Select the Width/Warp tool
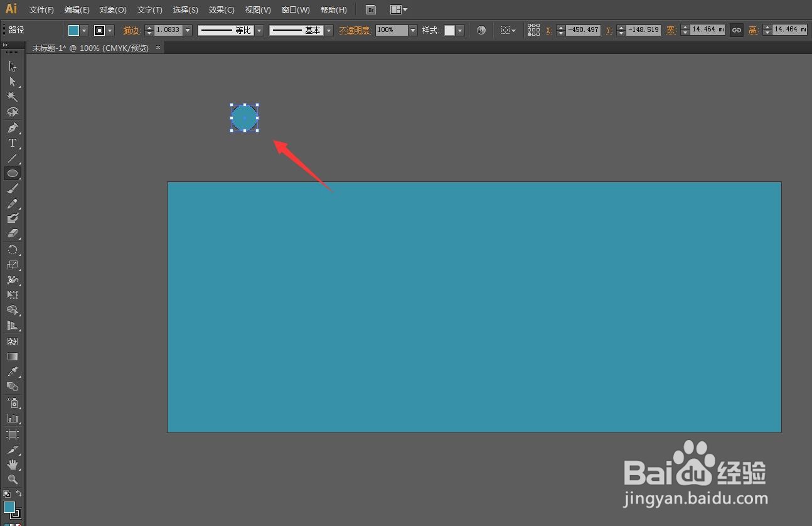 tap(13, 280)
